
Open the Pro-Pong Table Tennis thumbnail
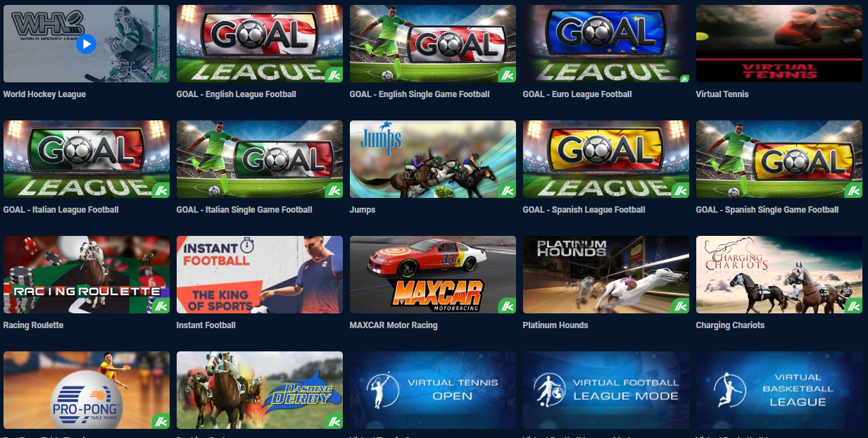tap(87, 390)
